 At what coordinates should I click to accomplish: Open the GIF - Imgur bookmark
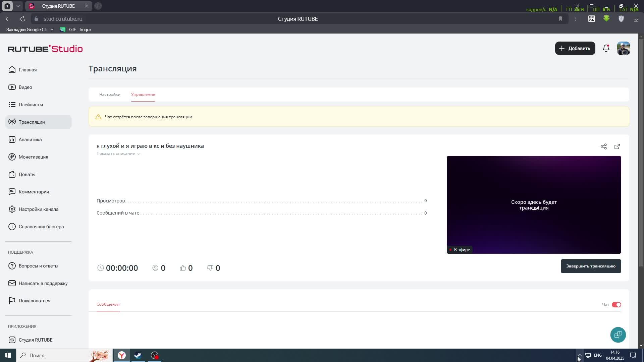pyautogui.click(x=75, y=29)
